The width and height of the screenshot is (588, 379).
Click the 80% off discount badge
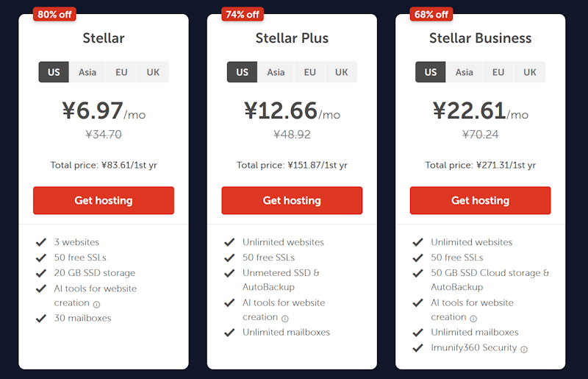[x=54, y=14]
